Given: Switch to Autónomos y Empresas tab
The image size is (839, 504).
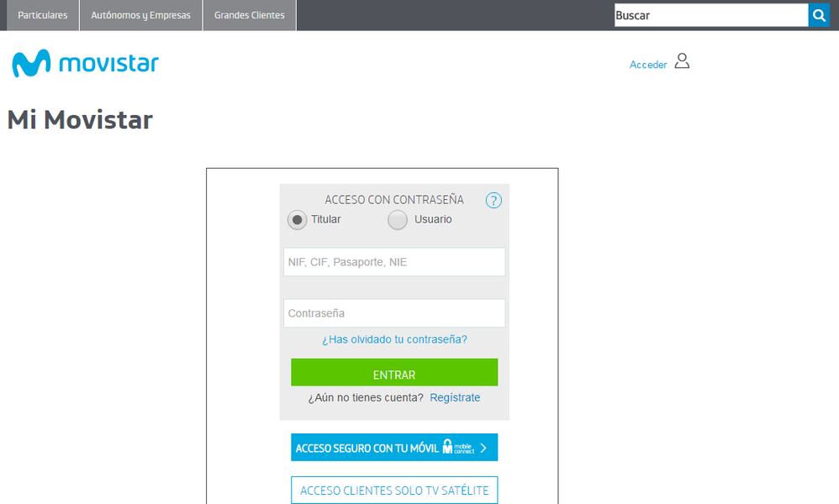Looking at the screenshot, I should (x=141, y=15).
